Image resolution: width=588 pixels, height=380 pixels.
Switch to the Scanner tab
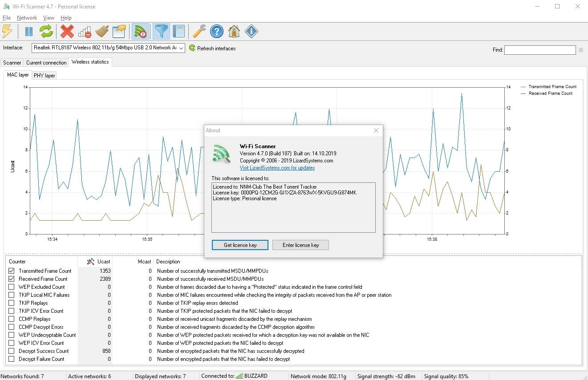point(12,63)
